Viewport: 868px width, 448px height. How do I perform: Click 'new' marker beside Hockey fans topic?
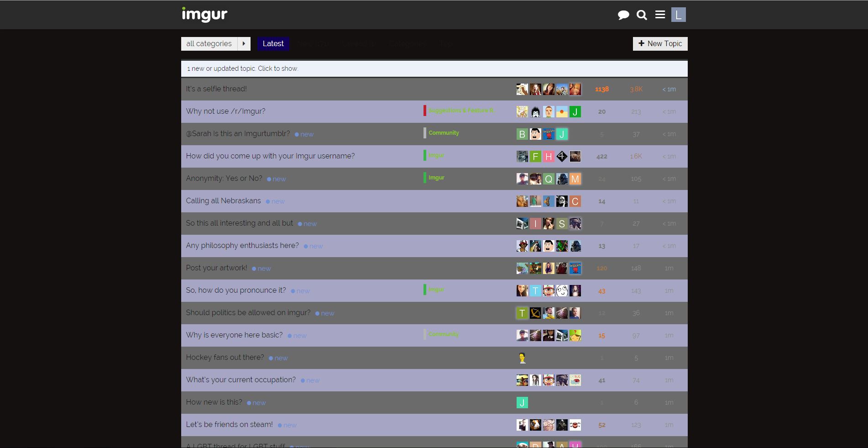coord(278,358)
